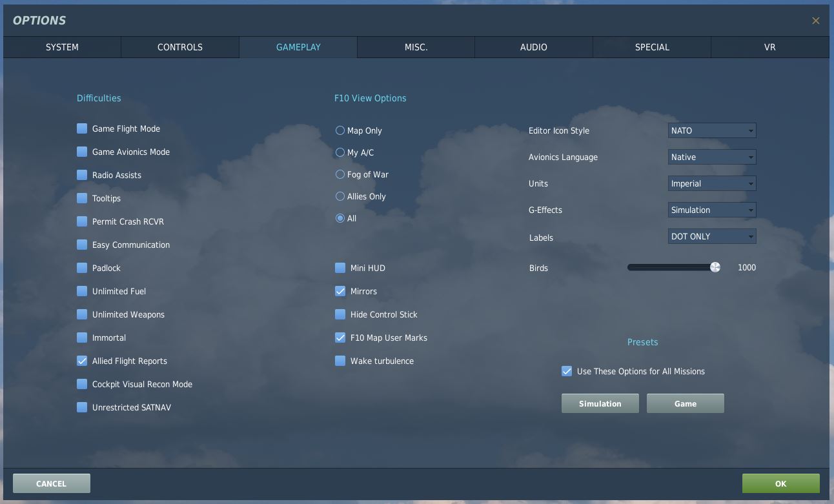The width and height of the screenshot is (834, 504).
Task: Toggle the Padlock checkbox
Action: point(82,268)
